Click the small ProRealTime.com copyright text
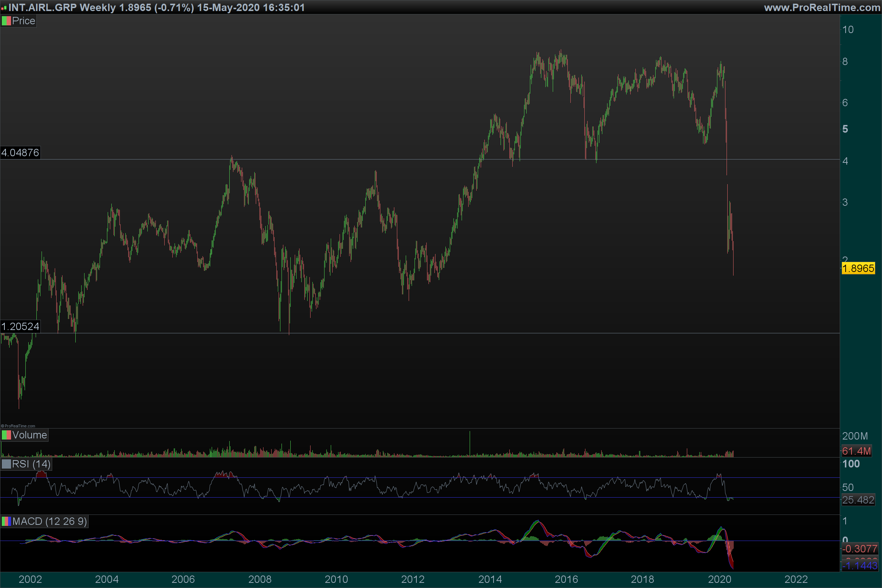 tap(18, 426)
